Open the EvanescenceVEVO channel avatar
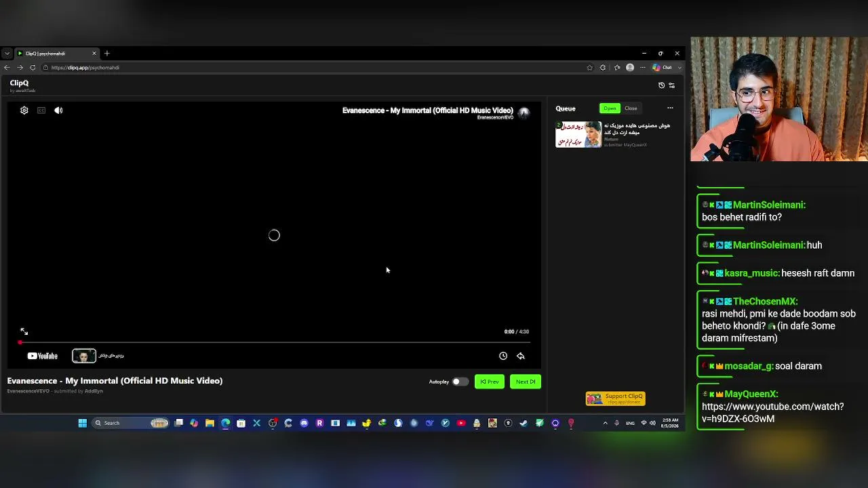868x488 pixels. point(524,113)
